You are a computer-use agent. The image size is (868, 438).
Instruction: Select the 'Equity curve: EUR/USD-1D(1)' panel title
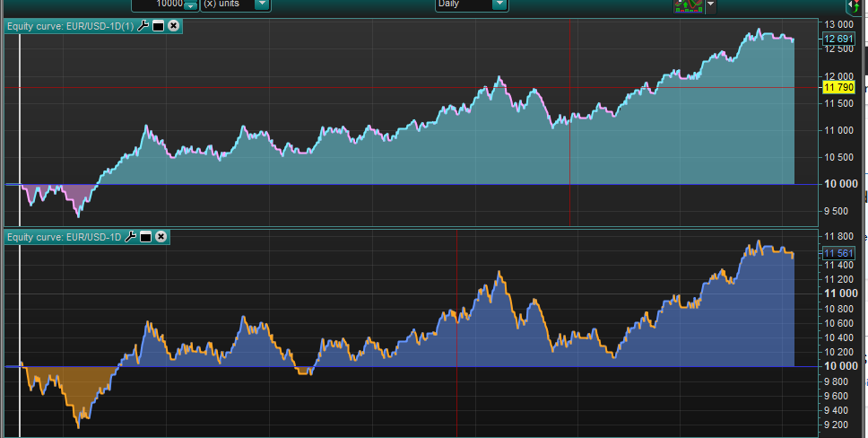coord(70,26)
